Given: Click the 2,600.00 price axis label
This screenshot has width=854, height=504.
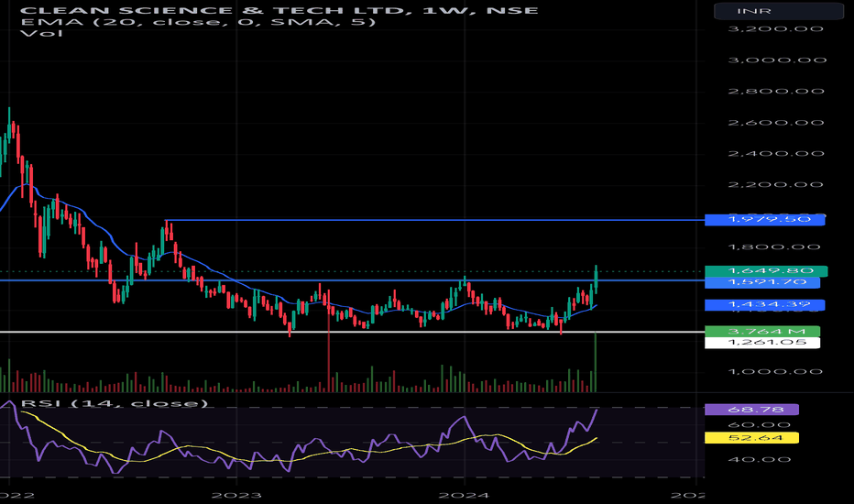Looking at the screenshot, I should [x=776, y=123].
